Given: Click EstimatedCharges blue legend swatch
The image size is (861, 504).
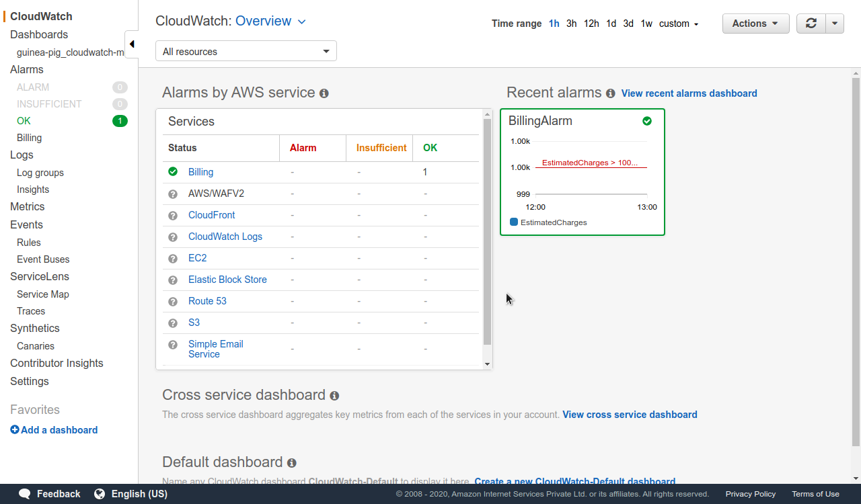Looking at the screenshot, I should coord(514,222).
